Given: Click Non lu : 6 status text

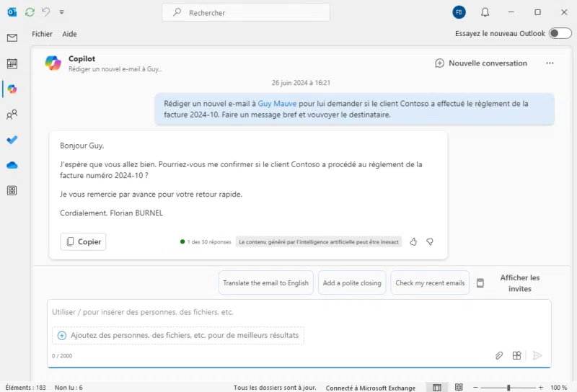Looking at the screenshot, I should 69,388.
